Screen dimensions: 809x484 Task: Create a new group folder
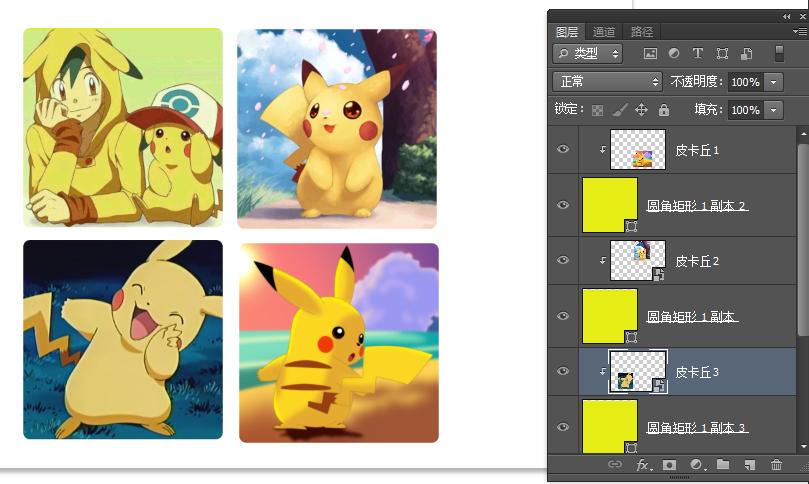tap(723, 464)
